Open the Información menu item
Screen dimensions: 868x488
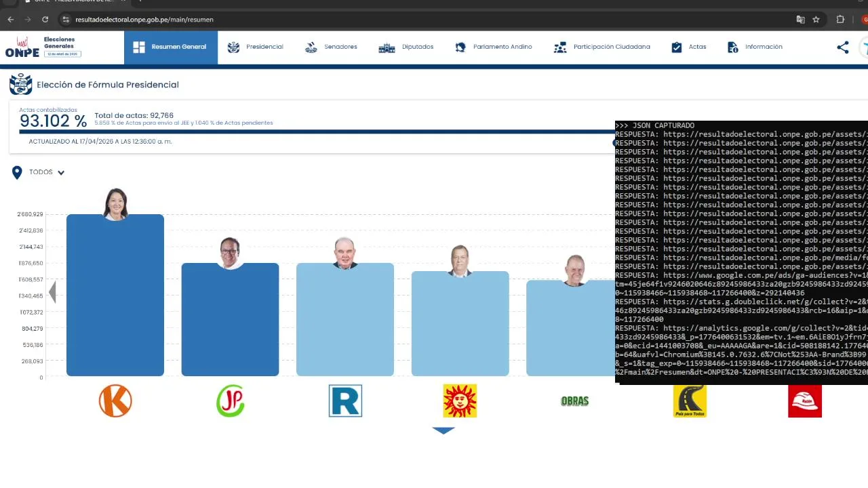[x=755, y=47]
